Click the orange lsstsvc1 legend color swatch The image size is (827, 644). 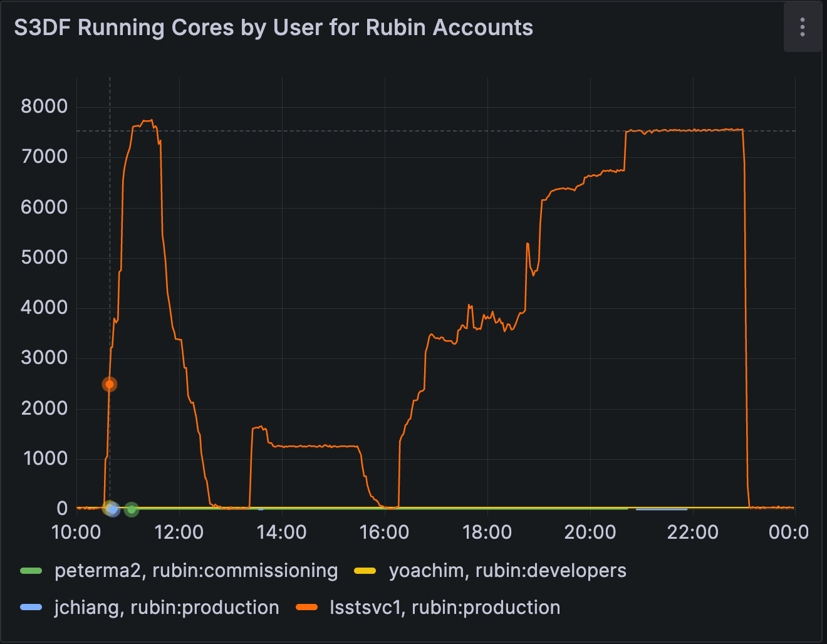(x=306, y=607)
